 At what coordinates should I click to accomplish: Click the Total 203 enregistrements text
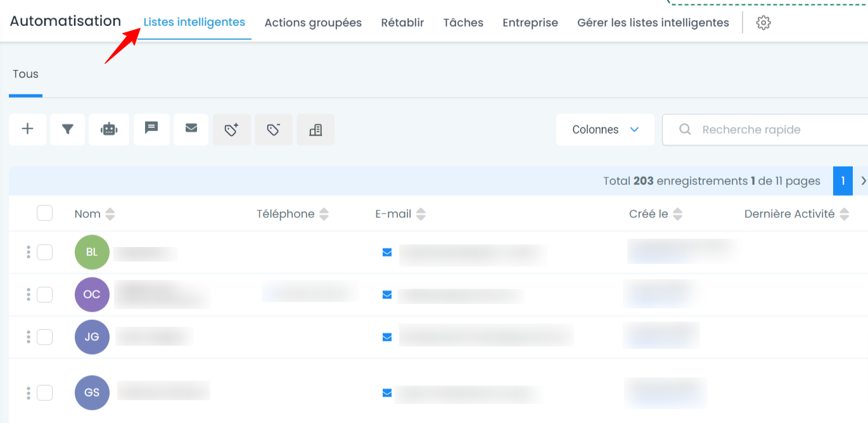(675, 181)
